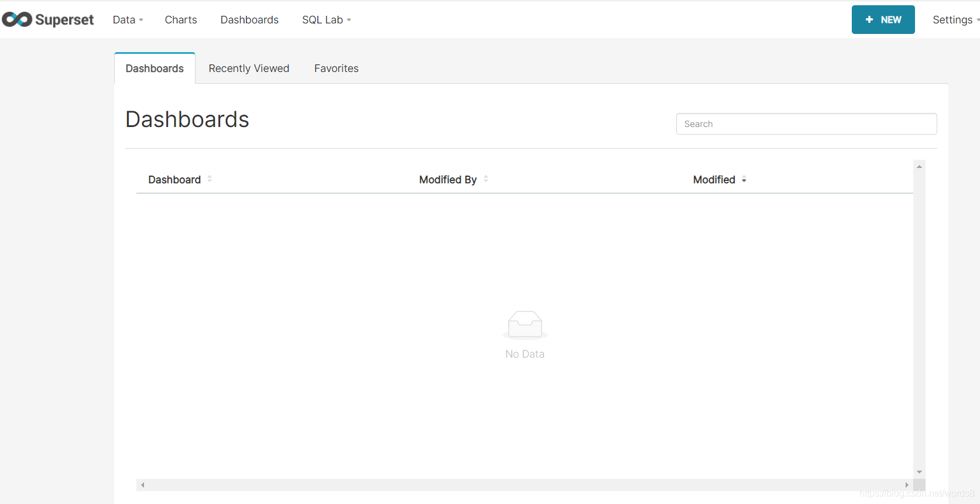This screenshot has width=980, height=504.
Task: Switch to the Favorites tab
Action: [336, 68]
